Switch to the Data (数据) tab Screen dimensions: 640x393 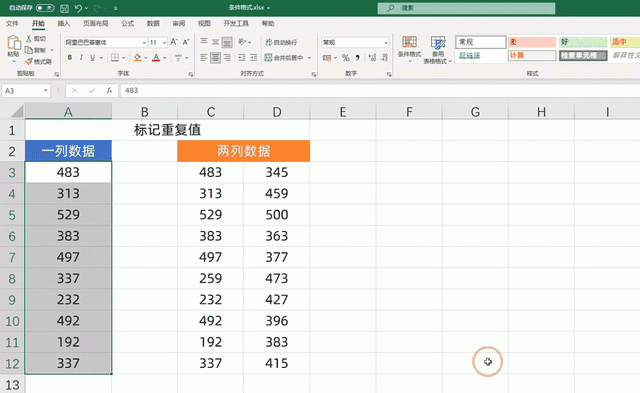153,24
